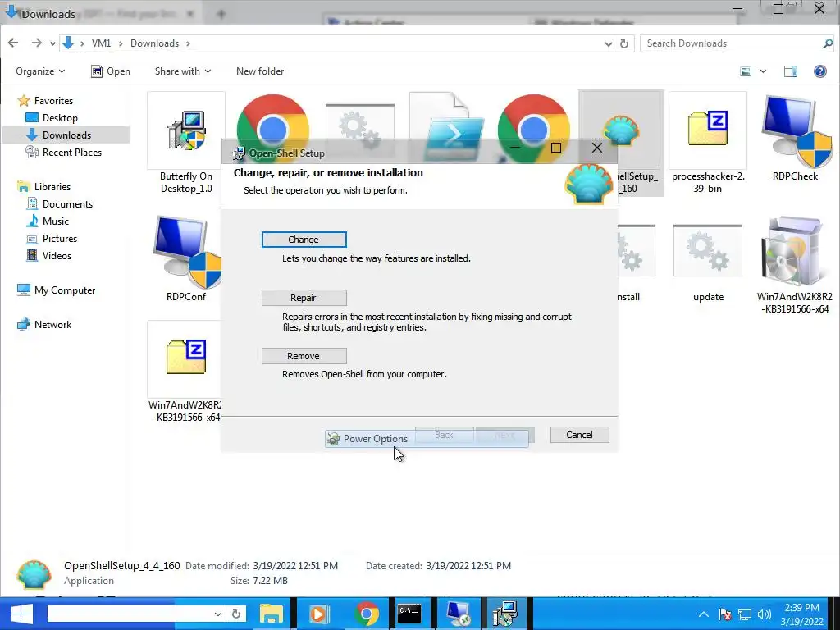Open network tray icon
This screenshot has height=630, width=840.
[745, 614]
